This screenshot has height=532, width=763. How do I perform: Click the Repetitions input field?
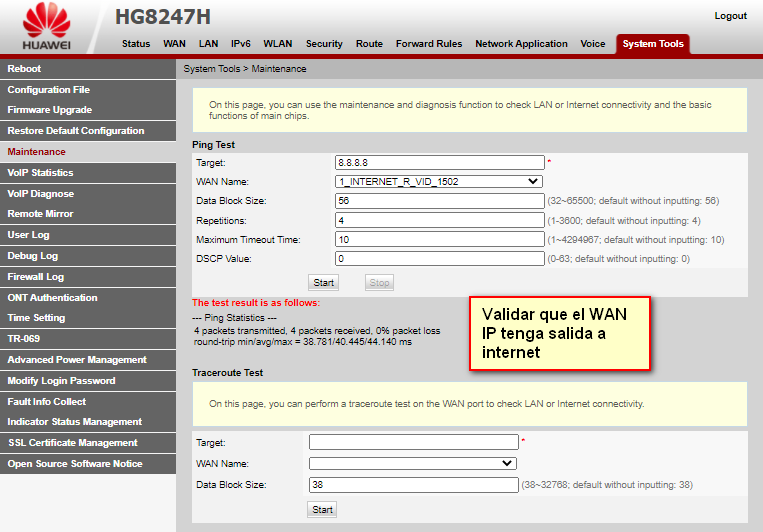439,220
